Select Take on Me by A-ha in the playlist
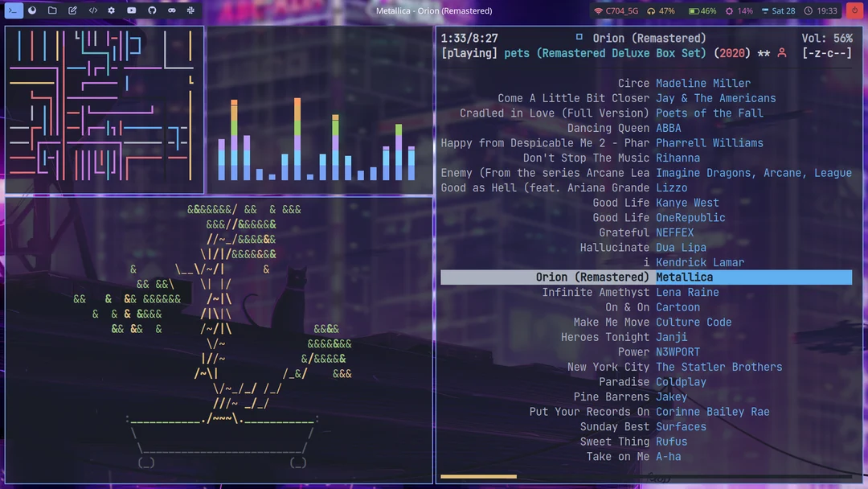The image size is (868, 489). pyautogui.click(x=635, y=456)
